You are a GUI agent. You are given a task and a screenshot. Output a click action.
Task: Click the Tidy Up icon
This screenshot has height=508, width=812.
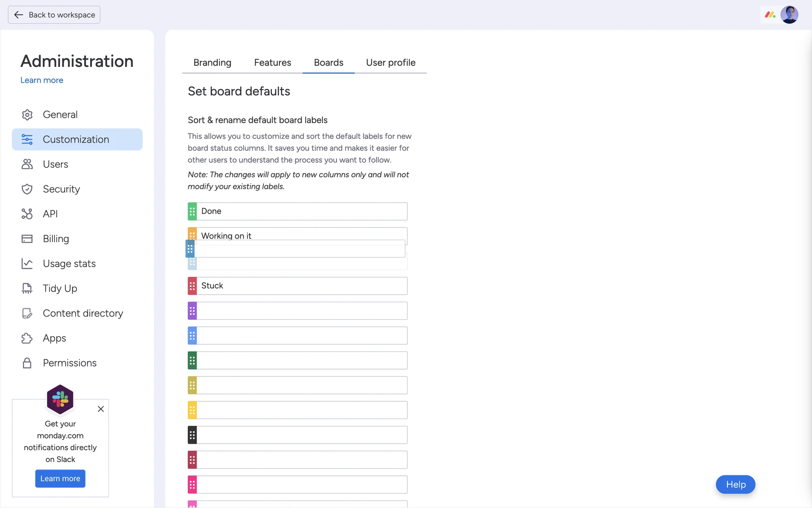pos(27,288)
